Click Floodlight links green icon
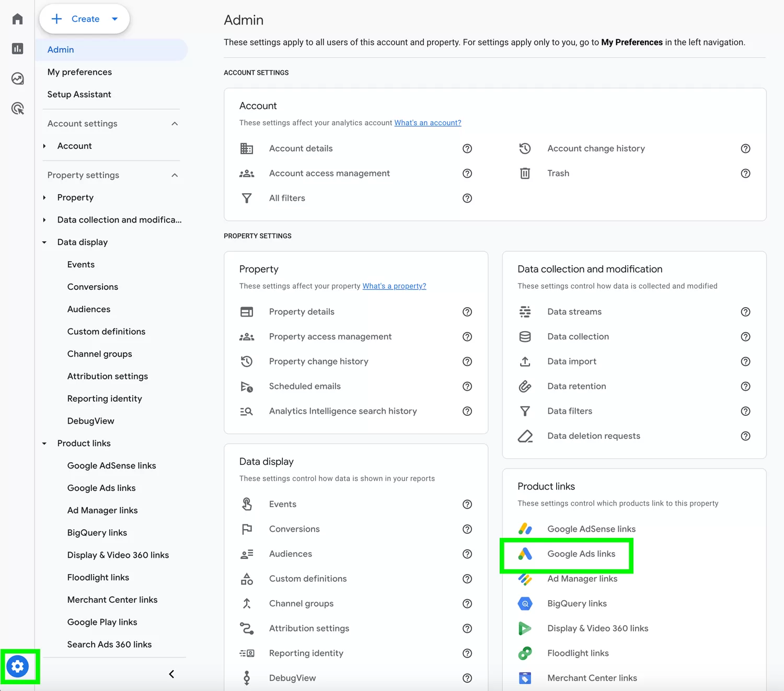The image size is (784, 691). click(525, 653)
